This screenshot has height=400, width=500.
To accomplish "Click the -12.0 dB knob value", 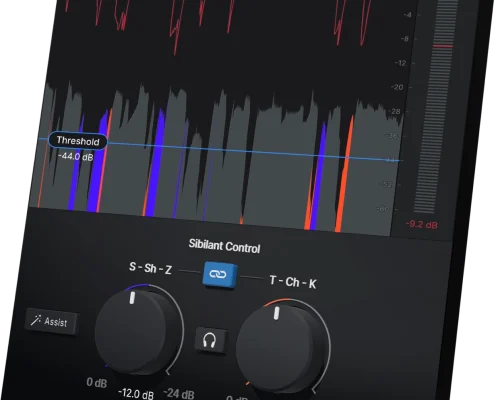I will point(136,393).
